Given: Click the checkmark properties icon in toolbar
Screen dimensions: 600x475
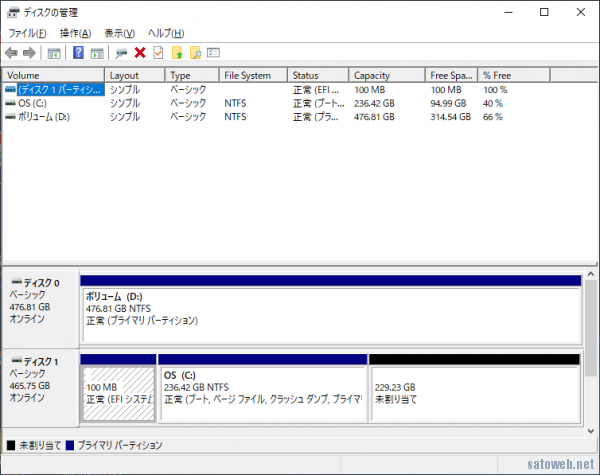Looking at the screenshot, I should (158, 53).
